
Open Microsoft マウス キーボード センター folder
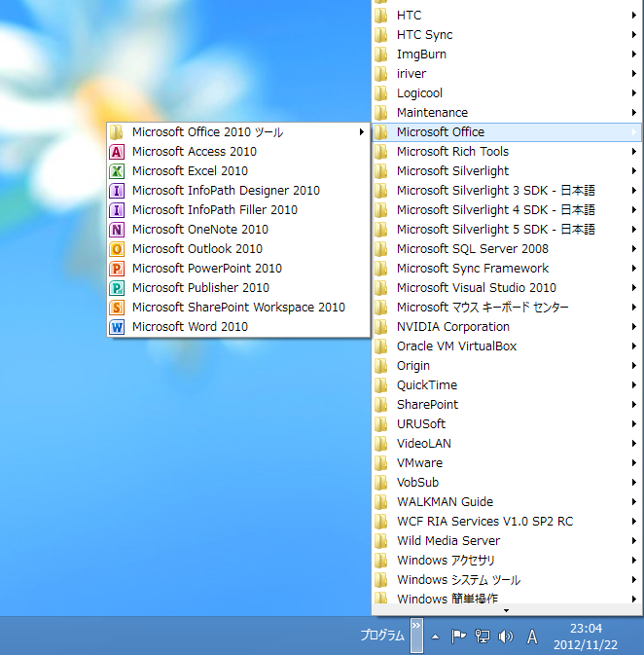507,308
